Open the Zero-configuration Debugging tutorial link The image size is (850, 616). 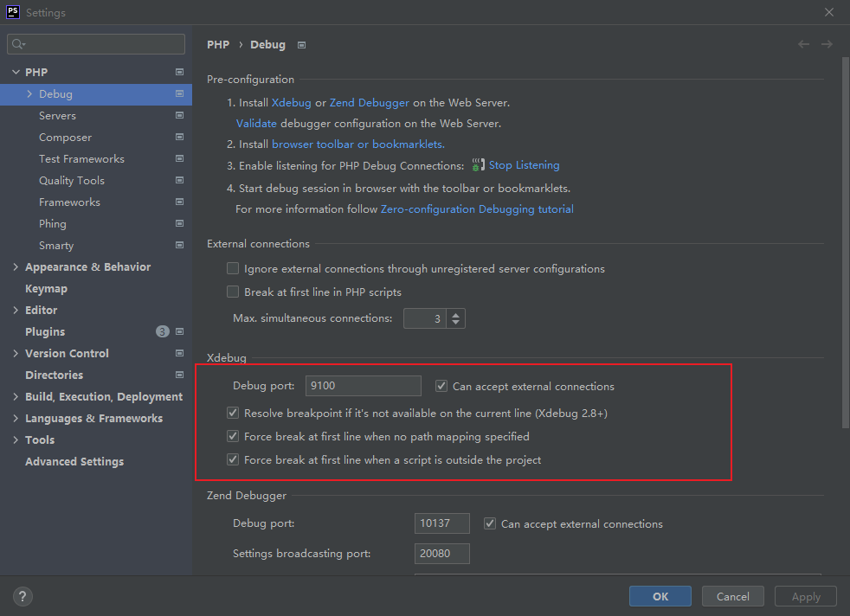pyautogui.click(x=477, y=209)
